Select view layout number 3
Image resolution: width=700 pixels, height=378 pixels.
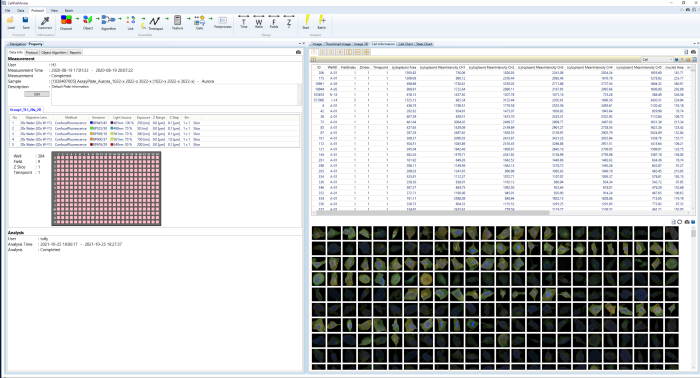pyautogui.click(x=331, y=52)
